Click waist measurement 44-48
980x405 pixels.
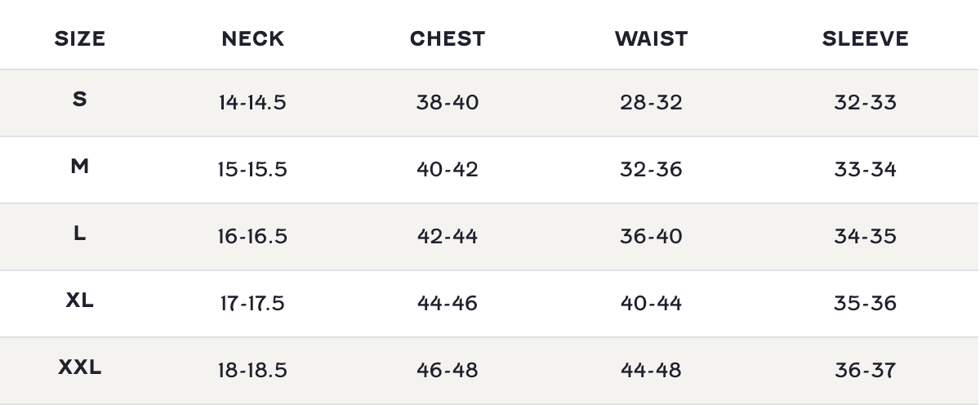[651, 371]
